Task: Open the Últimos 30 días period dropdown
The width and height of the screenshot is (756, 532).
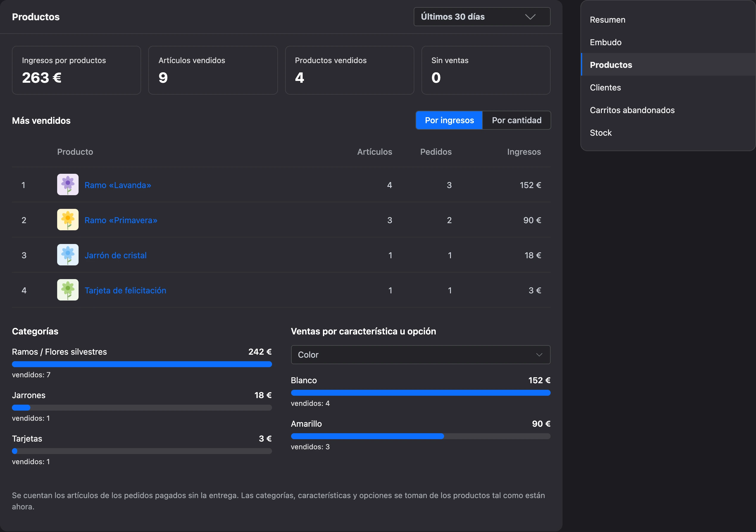Action: click(x=482, y=17)
